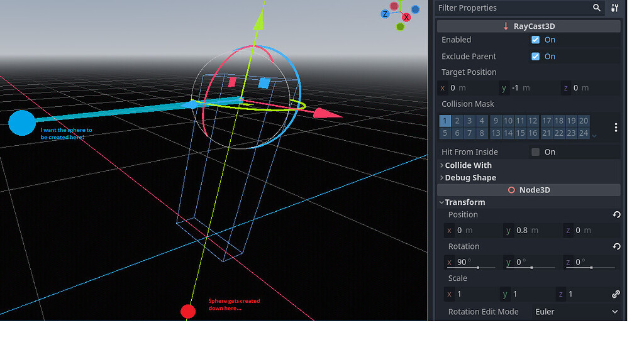This screenshot has height=362, width=644.
Task: Disable the Exclude Parent checkbox
Action: click(x=536, y=56)
